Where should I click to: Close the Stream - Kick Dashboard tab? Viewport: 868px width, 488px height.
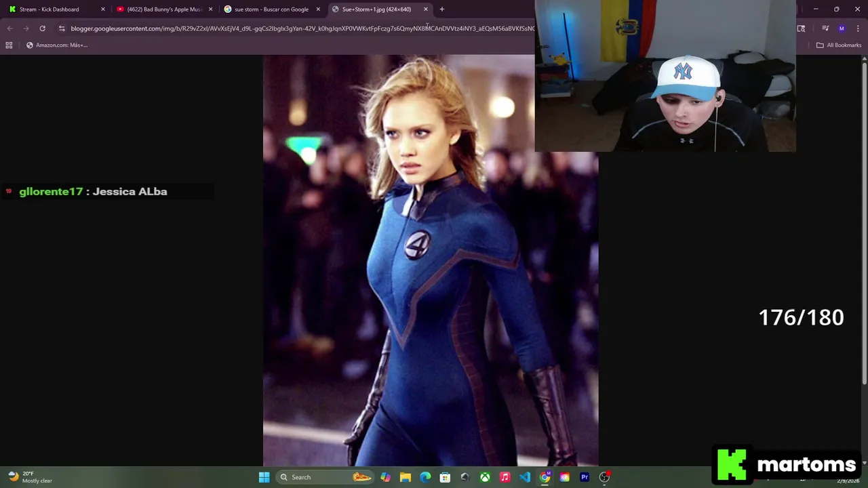point(103,9)
